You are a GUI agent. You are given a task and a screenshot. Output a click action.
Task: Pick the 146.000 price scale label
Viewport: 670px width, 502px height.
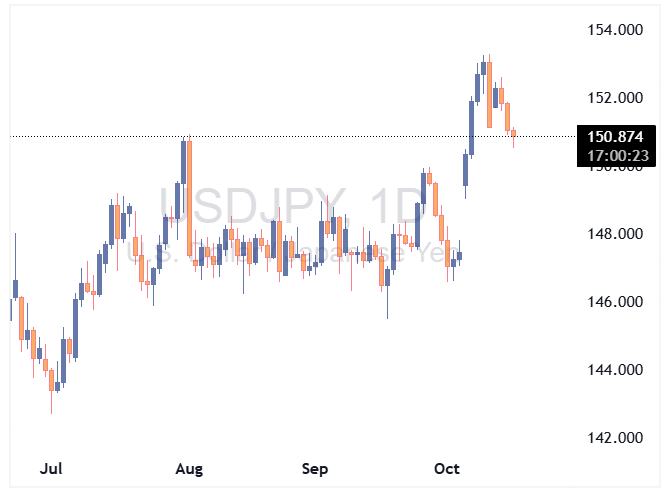tap(615, 302)
